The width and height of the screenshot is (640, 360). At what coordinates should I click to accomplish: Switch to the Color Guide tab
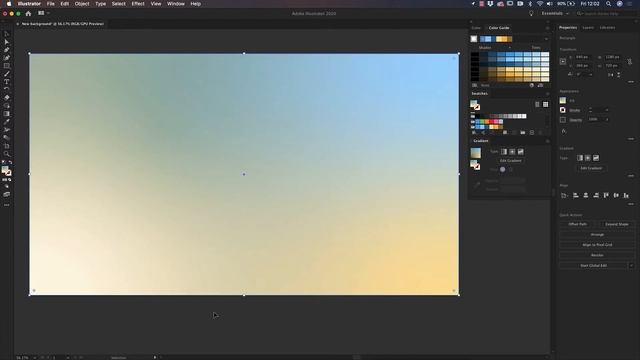[x=499, y=28]
